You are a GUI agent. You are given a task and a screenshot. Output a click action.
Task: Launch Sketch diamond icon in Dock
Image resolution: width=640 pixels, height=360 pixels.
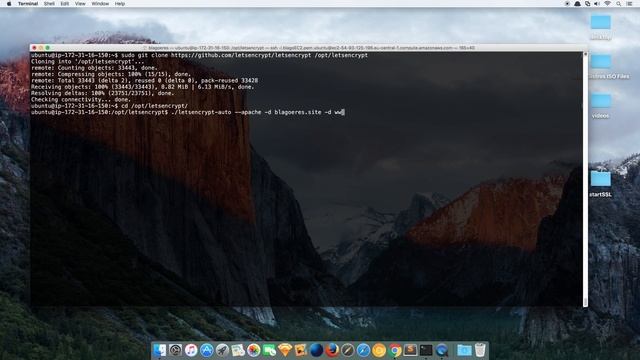(285, 350)
